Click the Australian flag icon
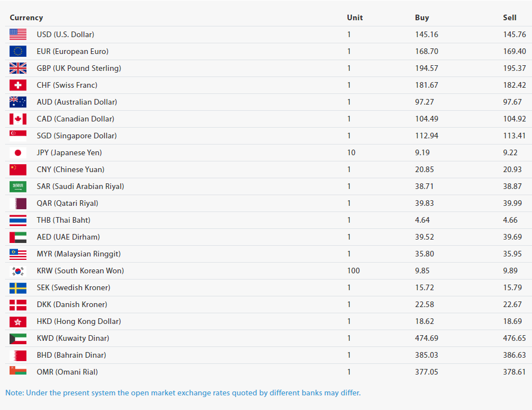The image size is (532, 410). pos(18,102)
